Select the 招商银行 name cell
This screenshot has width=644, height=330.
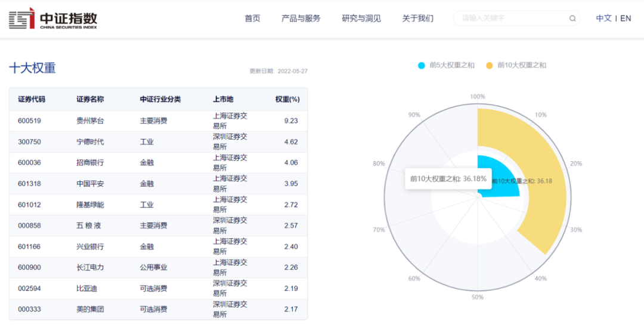point(90,163)
